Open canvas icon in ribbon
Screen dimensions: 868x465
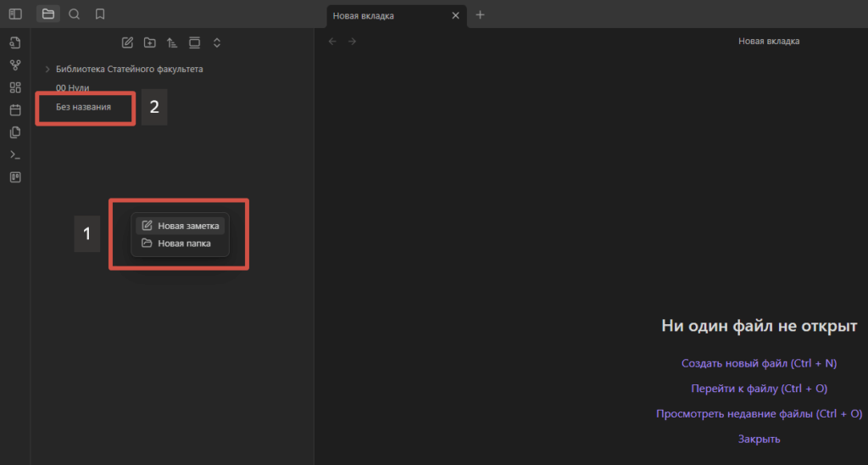15,87
